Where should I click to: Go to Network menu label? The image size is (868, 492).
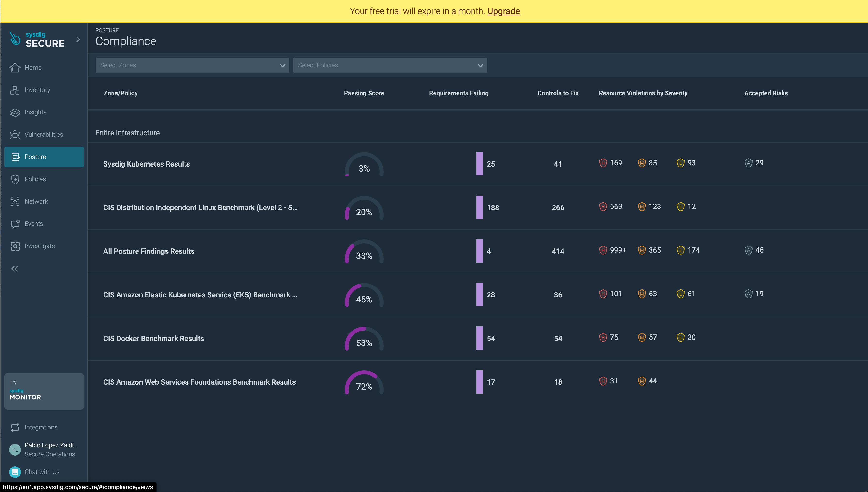point(36,201)
